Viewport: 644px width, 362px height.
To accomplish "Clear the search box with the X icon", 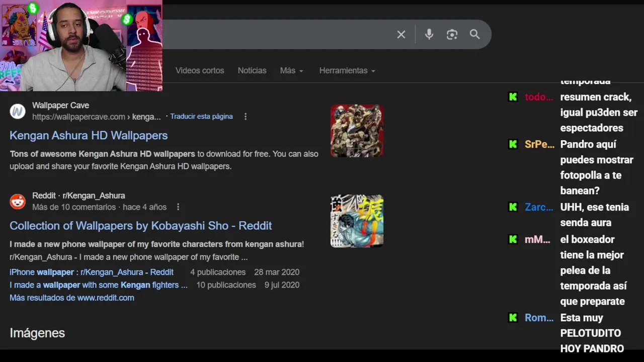I will pos(401,35).
